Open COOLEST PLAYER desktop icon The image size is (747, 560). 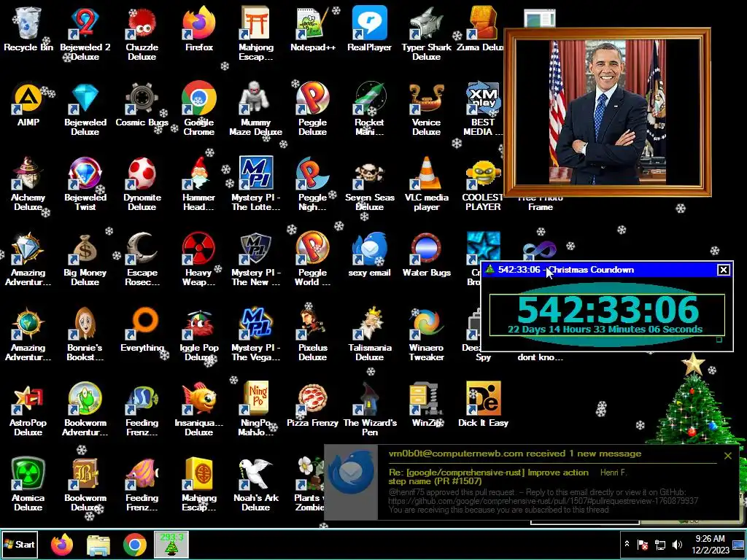pyautogui.click(x=483, y=183)
